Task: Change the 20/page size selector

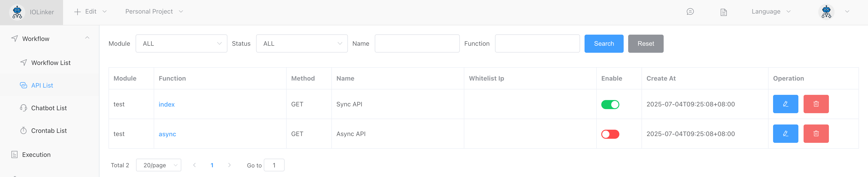Action: pos(158,165)
